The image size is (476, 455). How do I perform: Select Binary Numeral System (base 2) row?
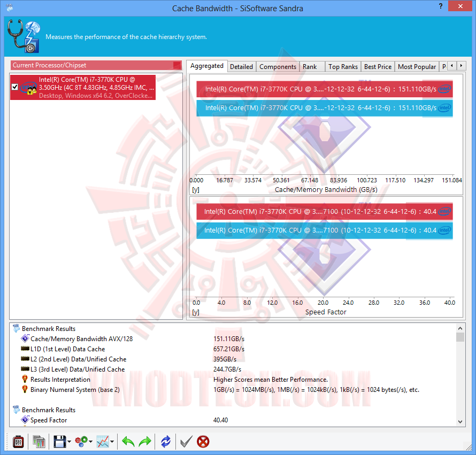75,390
